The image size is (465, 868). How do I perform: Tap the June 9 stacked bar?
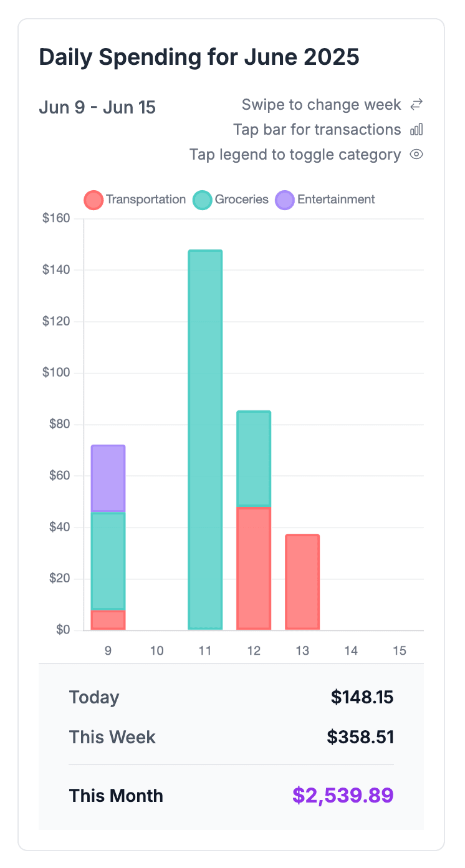[108, 536]
